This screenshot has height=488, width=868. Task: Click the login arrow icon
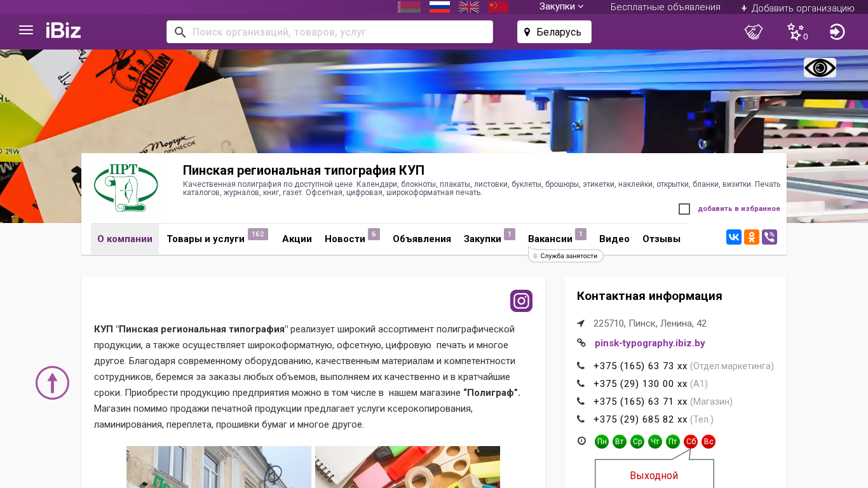click(837, 32)
